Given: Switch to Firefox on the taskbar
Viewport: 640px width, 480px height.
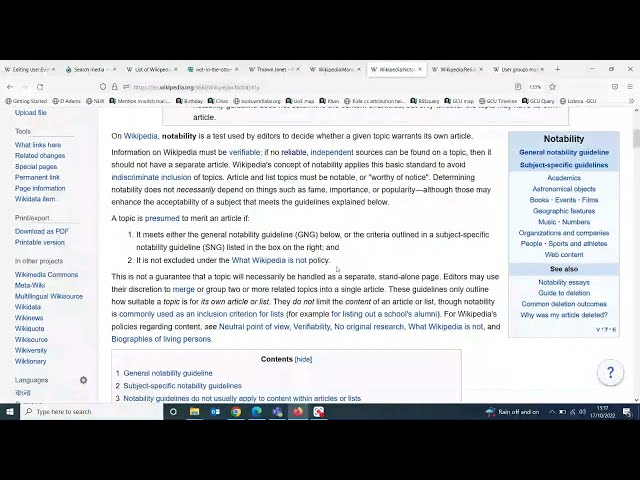Looking at the screenshot, I should tap(298, 412).
